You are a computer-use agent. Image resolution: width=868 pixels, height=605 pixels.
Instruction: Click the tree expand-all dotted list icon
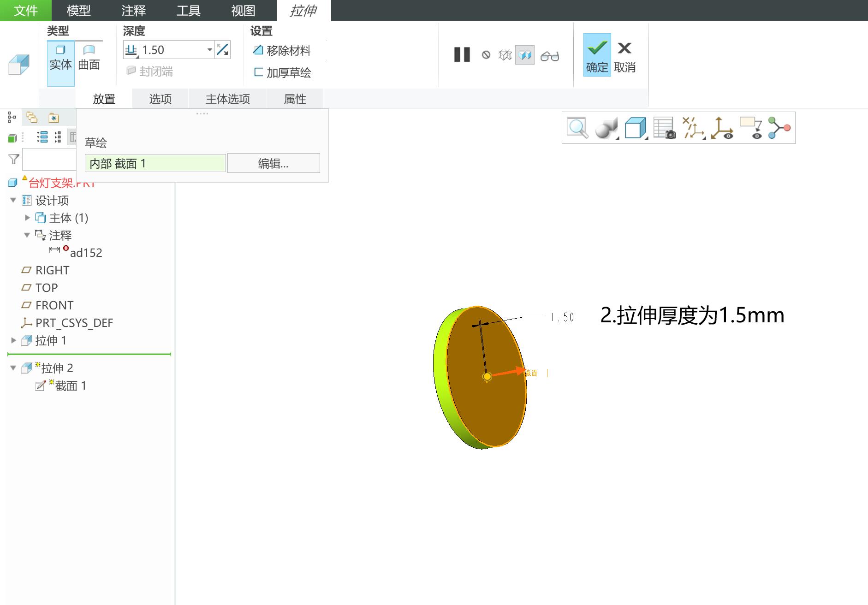point(58,137)
